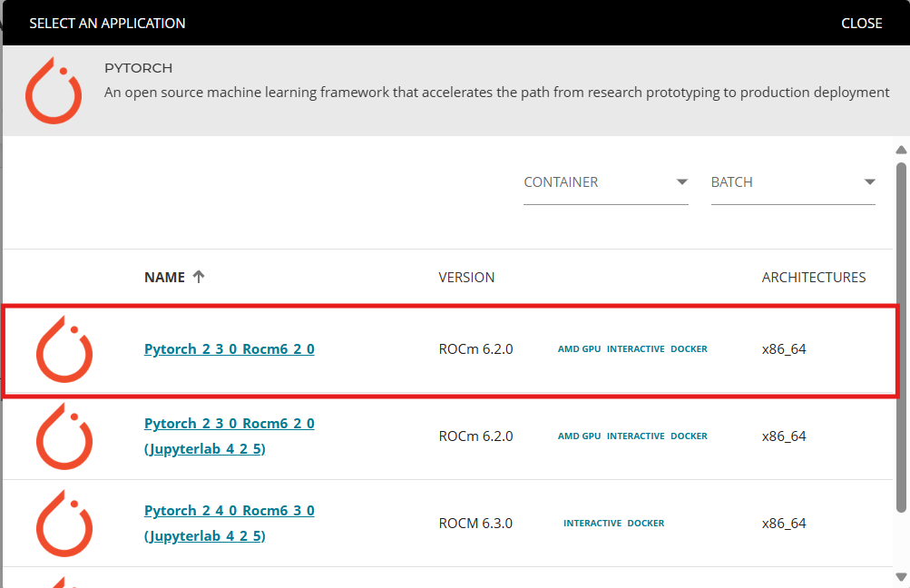910x588 pixels.
Task: Open Pytorch 2 4 0 Rocm6 3 0 (Jupyterlab 4 2 5) link
Action: pyautogui.click(x=230, y=523)
